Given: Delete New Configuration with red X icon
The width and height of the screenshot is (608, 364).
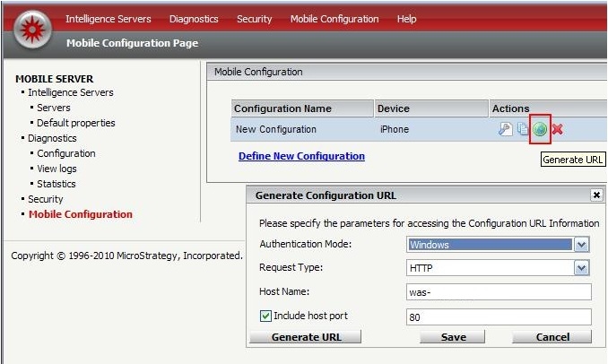Looking at the screenshot, I should 557,129.
